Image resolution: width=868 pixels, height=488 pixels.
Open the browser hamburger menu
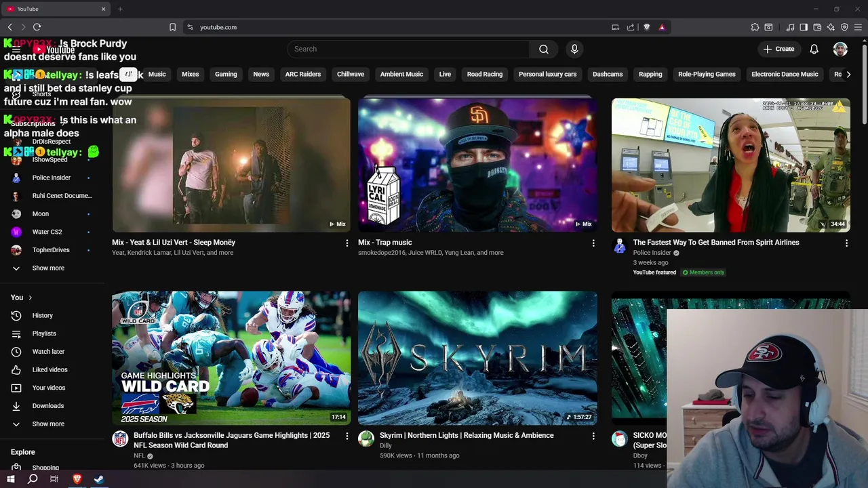click(858, 27)
